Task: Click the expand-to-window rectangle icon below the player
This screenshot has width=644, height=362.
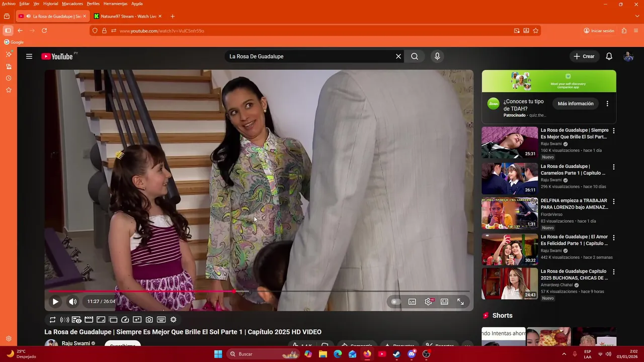Action: (x=101, y=320)
